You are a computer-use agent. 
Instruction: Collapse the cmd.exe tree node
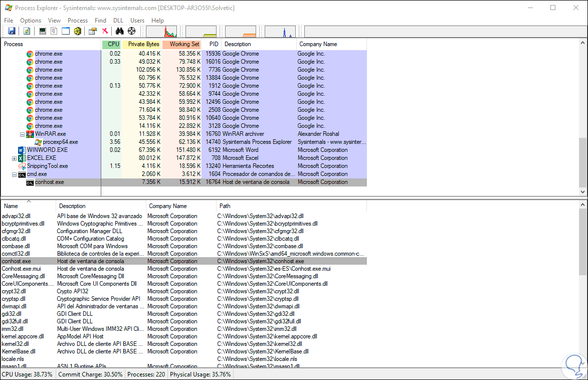click(x=14, y=174)
